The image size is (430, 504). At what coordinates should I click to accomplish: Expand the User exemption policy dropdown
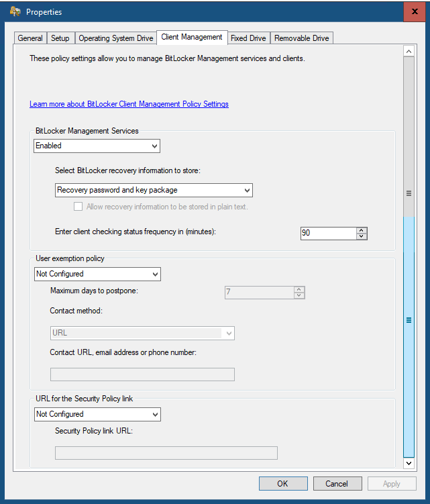pos(97,274)
